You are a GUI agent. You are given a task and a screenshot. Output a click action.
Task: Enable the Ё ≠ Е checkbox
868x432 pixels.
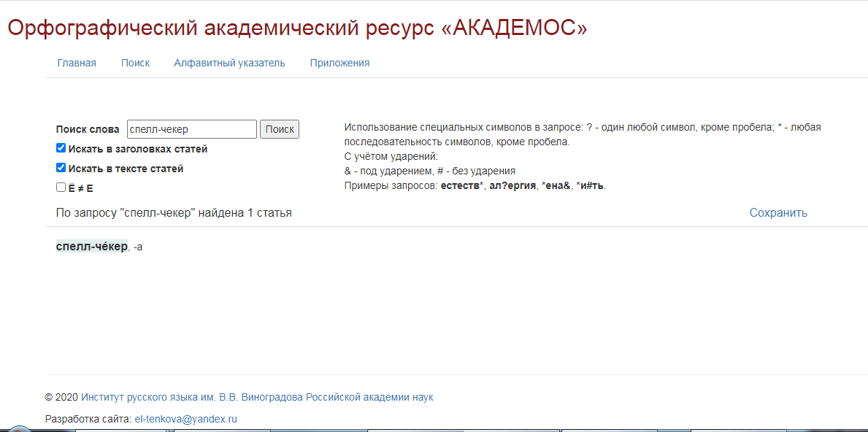coord(61,188)
